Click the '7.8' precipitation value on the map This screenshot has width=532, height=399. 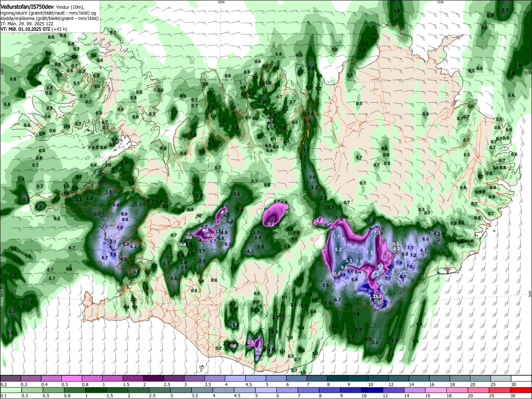399,263
